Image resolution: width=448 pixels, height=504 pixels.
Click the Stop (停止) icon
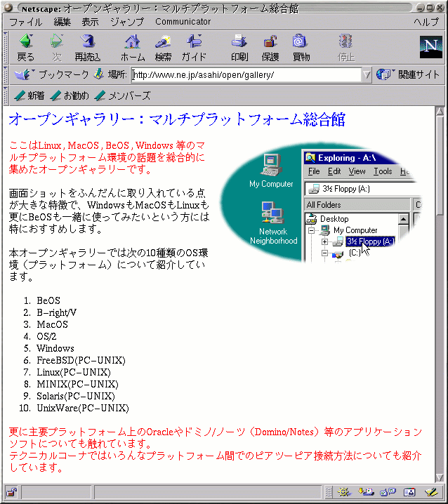[x=345, y=48]
